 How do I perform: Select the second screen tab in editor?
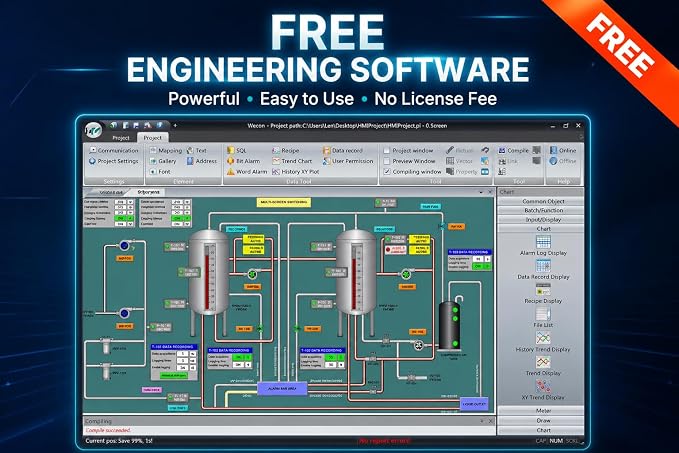click(149, 192)
